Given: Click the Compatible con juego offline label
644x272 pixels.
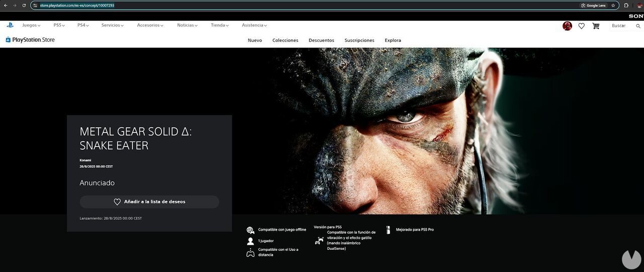Looking at the screenshot, I should pyautogui.click(x=282, y=230).
